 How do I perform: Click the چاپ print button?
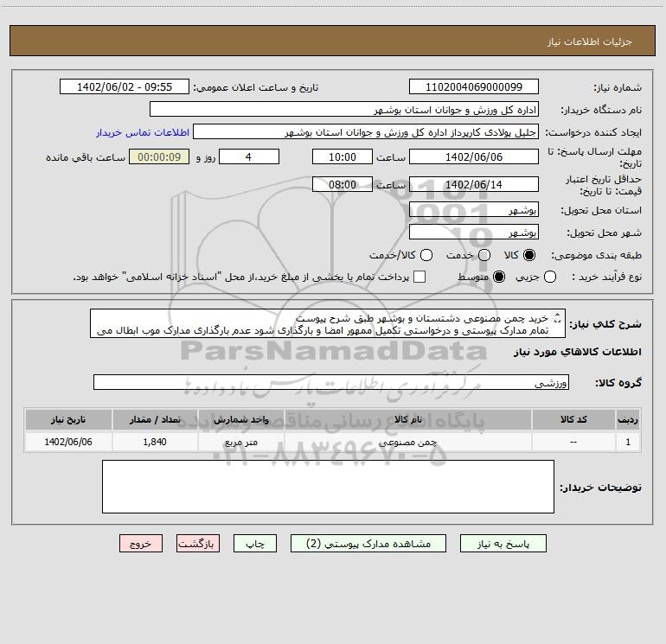click(x=255, y=544)
